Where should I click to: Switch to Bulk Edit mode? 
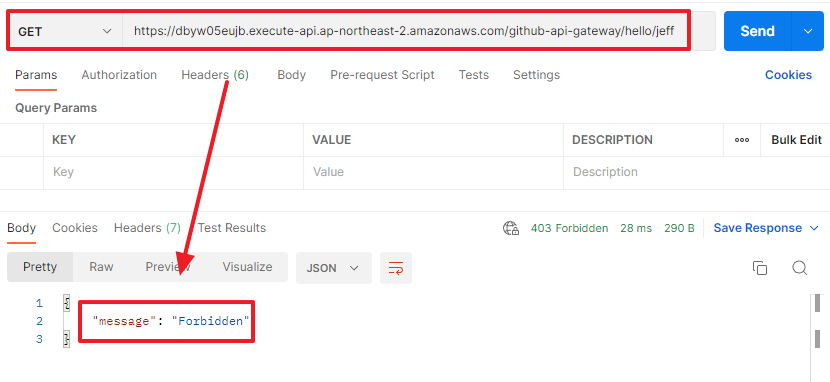(x=796, y=140)
